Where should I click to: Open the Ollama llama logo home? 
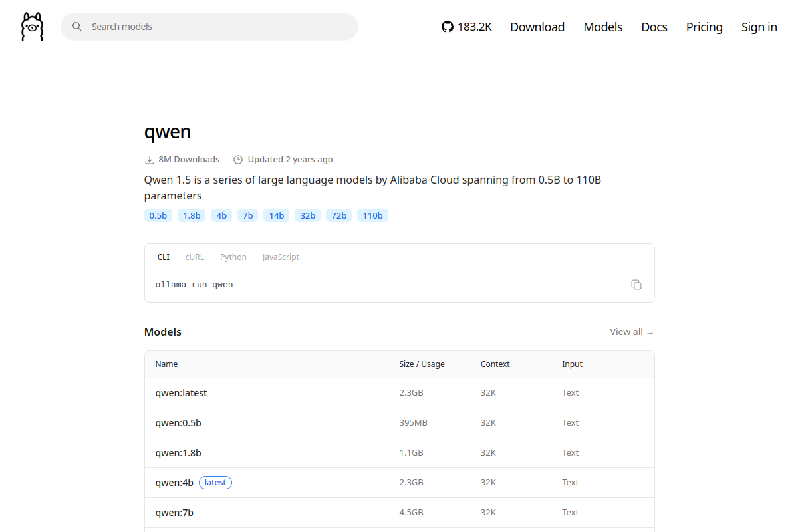pyautogui.click(x=32, y=27)
